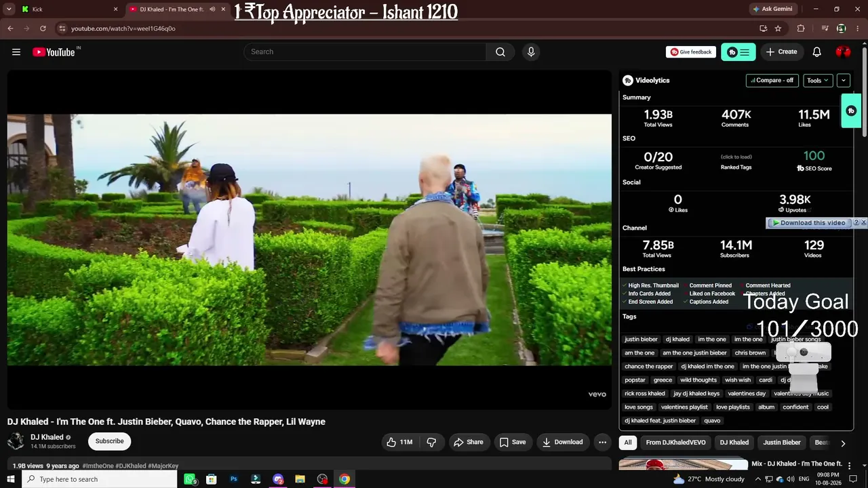Click the Download this video bar
The height and width of the screenshot is (488, 868).
click(x=808, y=223)
